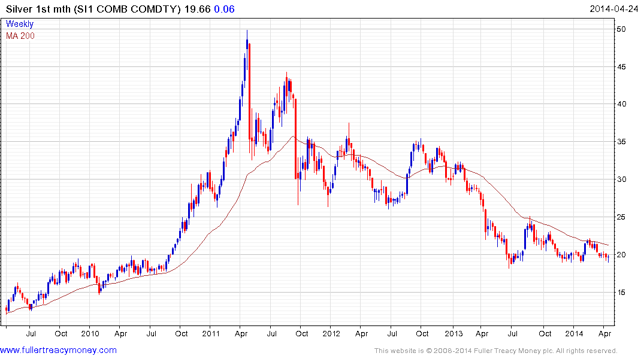Click the Silver 1st mth chart title

(93, 9)
